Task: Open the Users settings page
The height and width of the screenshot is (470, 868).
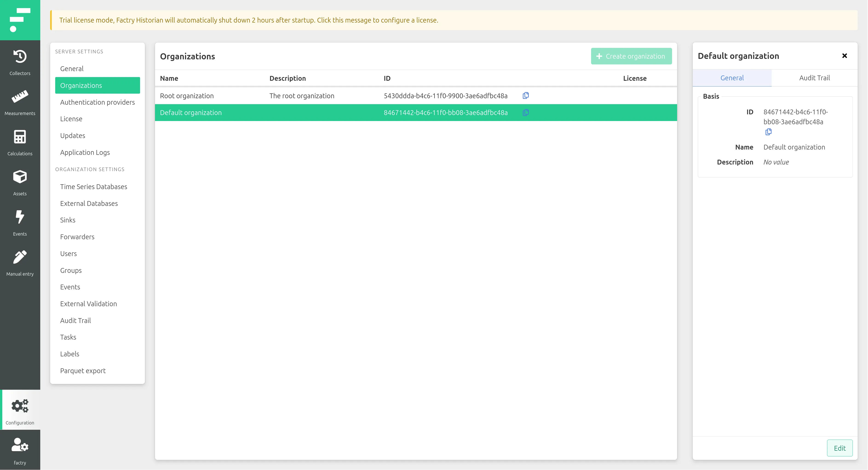Action: click(x=97, y=254)
